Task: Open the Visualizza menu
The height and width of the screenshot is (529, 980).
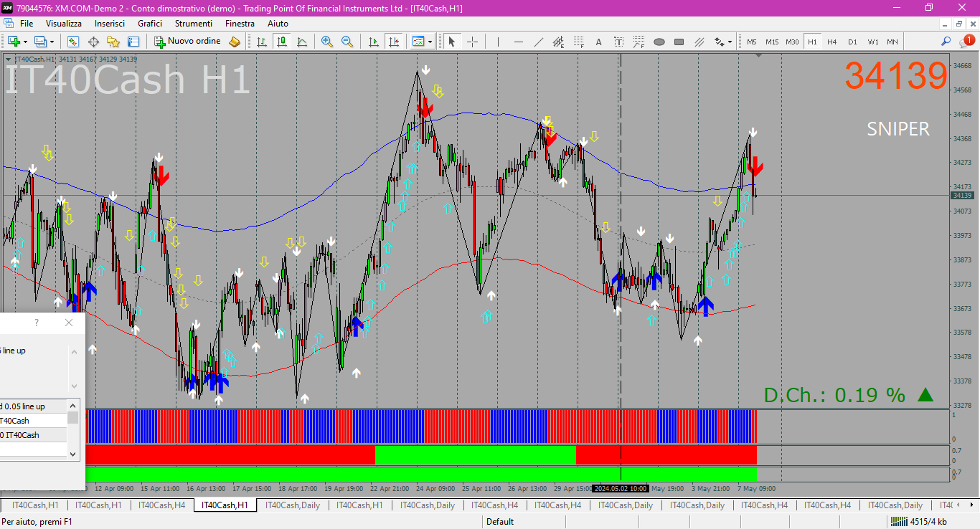Action: click(64, 24)
